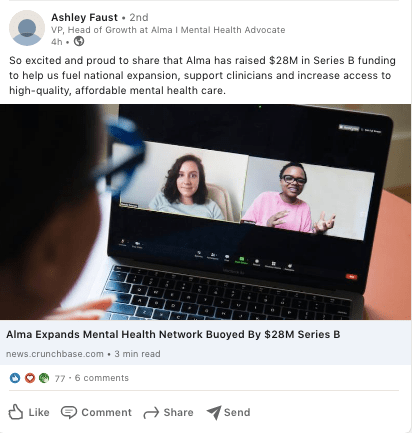View the 6 comments on the post
The width and height of the screenshot is (412, 433).
(102, 378)
